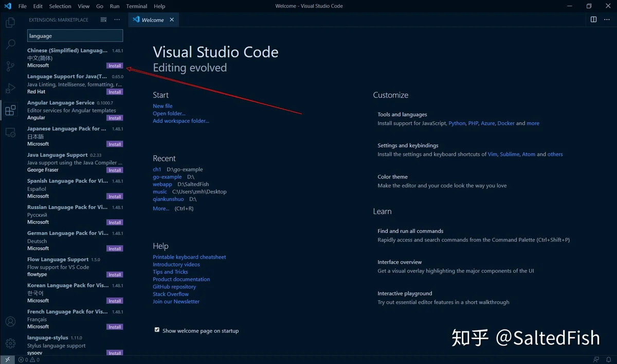This screenshot has height=364, width=617.
Task: Install French Language Pack
Action: tap(115, 327)
